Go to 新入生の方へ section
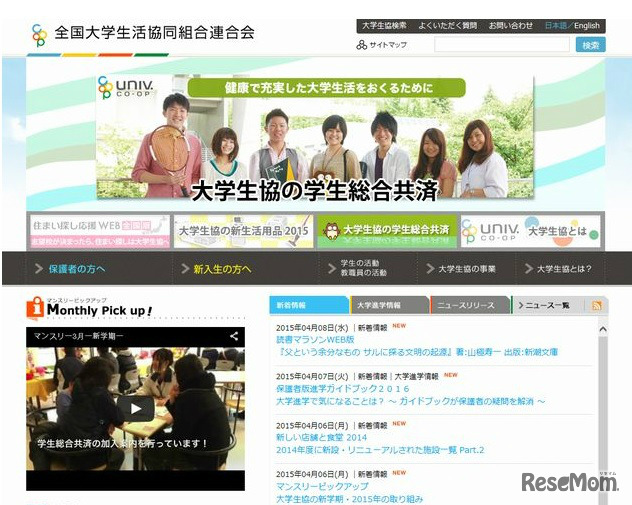The image size is (632, 505). 222,269
